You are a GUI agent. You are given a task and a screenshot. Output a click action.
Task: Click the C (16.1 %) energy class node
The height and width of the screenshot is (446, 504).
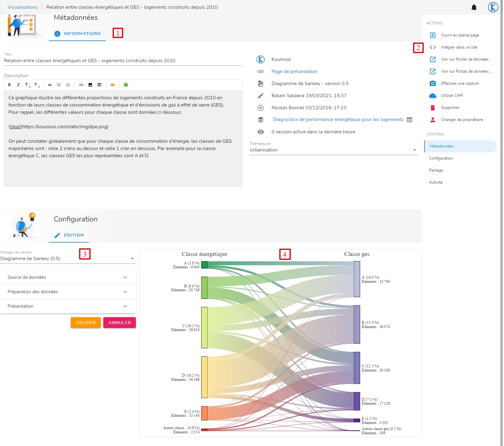coord(204,328)
